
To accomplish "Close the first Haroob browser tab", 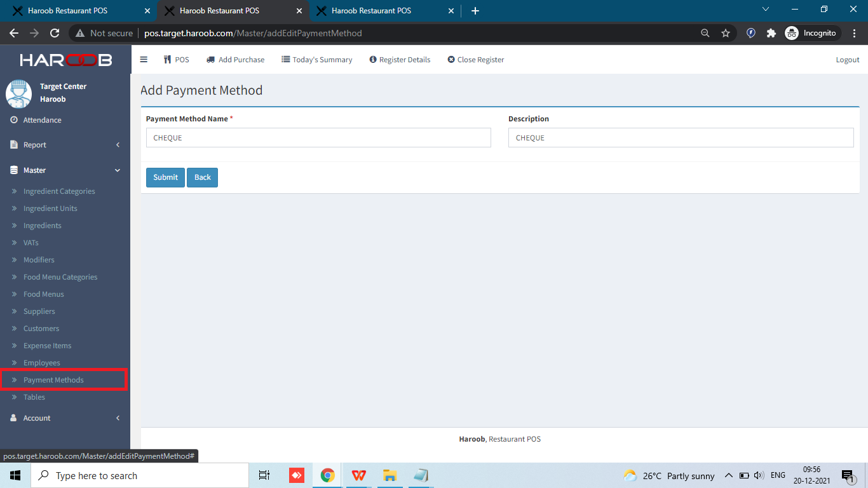I will [x=147, y=11].
